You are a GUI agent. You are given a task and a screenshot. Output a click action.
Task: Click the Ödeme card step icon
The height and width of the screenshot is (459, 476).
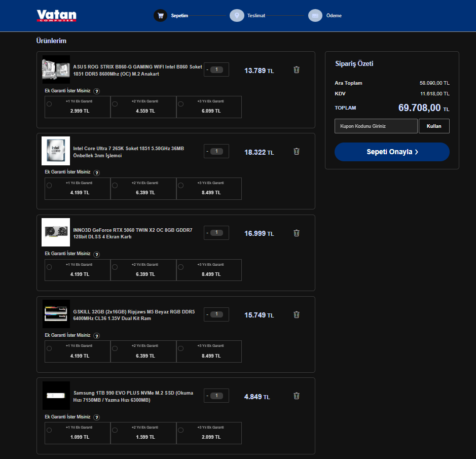coord(315,16)
